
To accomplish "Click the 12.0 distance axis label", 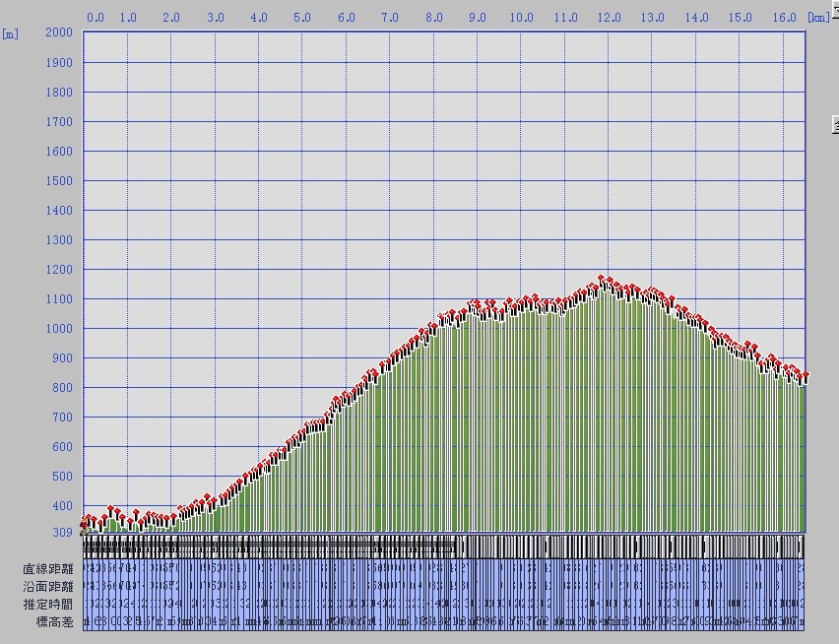I will point(609,18).
